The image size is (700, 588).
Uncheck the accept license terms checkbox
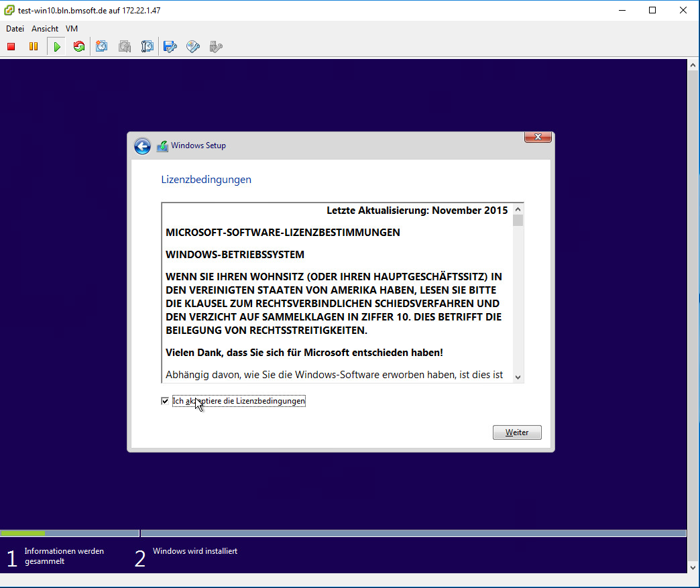click(165, 401)
